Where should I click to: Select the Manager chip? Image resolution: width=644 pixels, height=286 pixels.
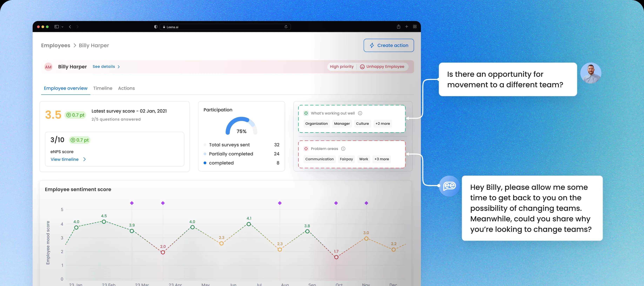pos(342,124)
